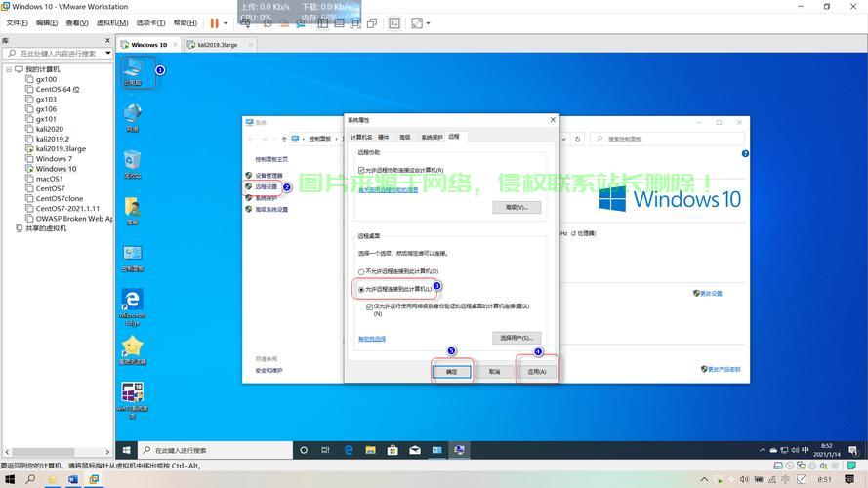The image size is (868, 488).
Task: Click the Control Panel desktop icon
Action: [x=133, y=258]
